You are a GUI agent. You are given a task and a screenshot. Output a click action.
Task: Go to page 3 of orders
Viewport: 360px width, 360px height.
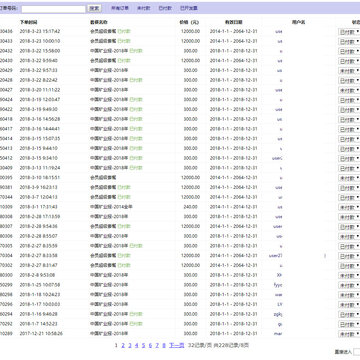pyautogui.click(x=130, y=345)
